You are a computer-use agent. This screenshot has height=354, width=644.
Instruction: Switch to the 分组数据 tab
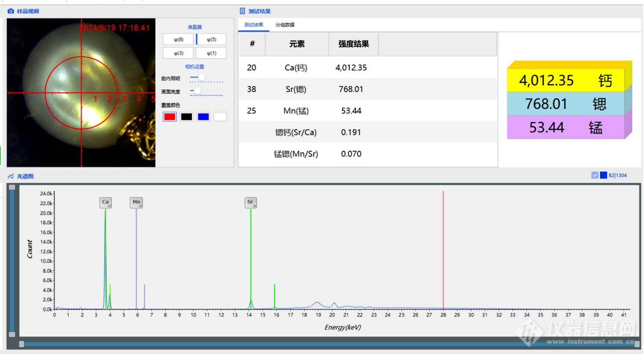(x=285, y=25)
